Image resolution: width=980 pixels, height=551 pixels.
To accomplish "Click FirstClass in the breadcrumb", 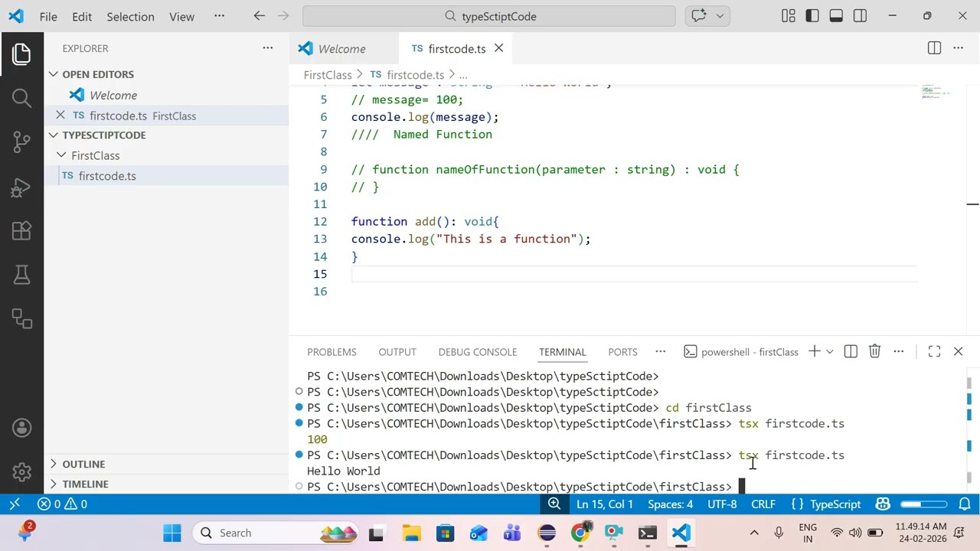I will [x=328, y=74].
